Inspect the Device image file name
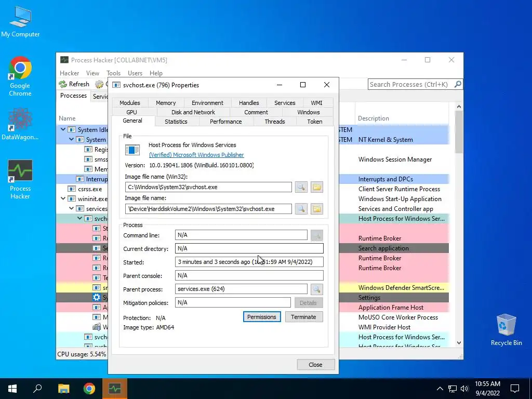This screenshot has width=532, height=399. tap(301, 209)
